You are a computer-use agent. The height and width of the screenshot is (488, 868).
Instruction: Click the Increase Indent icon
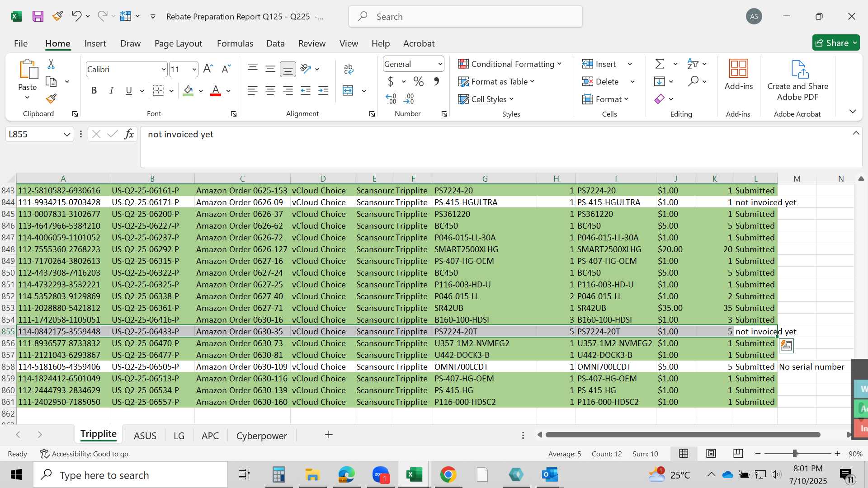click(323, 90)
